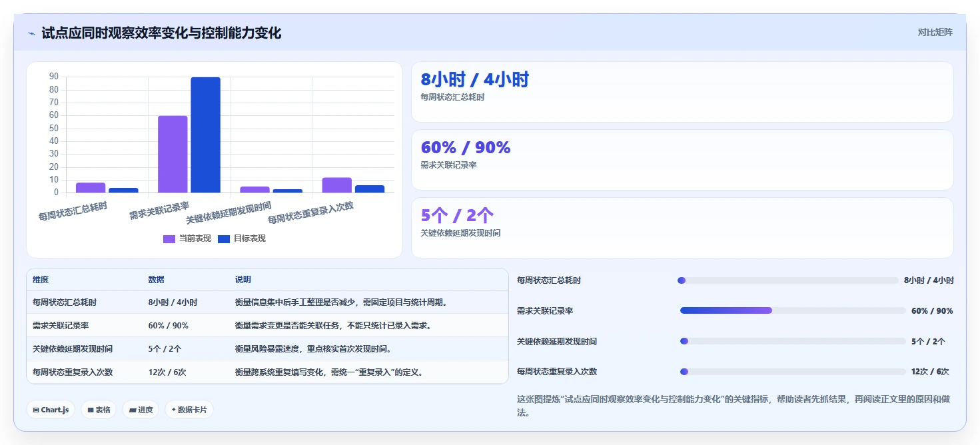Click the explanation starting 衡量信息集中后手工整理是否减少
Screen dimensions: 980x445
(342, 302)
